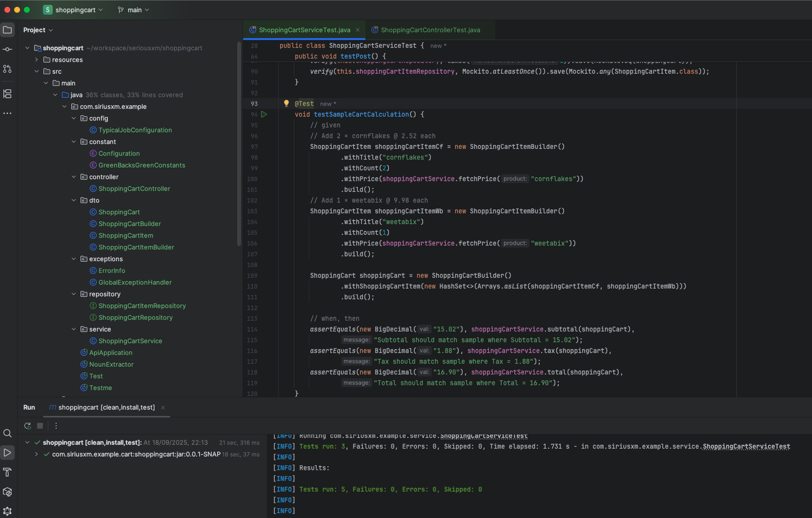Open the Search Everywhere magnifier

[x=7, y=433]
